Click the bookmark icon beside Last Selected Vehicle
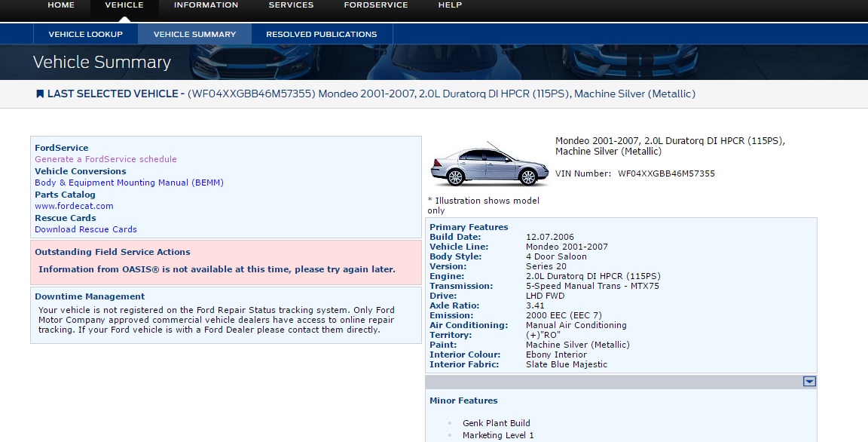Image resolution: width=868 pixels, height=442 pixels. pos(40,94)
